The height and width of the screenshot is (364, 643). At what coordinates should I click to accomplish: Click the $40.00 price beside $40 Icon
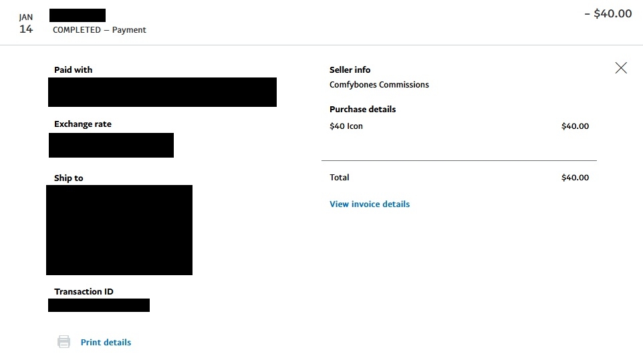575,126
